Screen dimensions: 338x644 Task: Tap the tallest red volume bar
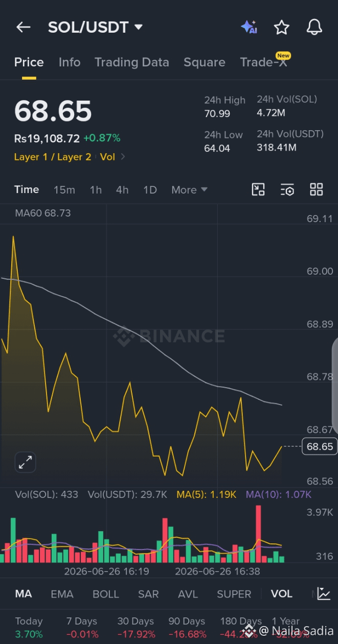click(x=259, y=534)
